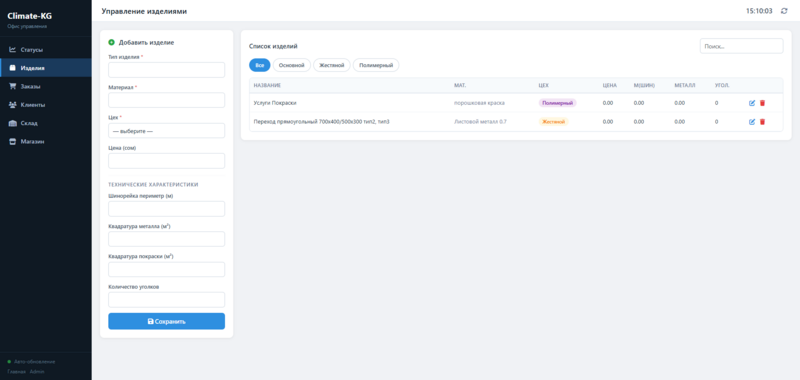The width and height of the screenshot is (800, 380).
Task: Filter list by Полимерный tab
Action: tap(376, 65)
